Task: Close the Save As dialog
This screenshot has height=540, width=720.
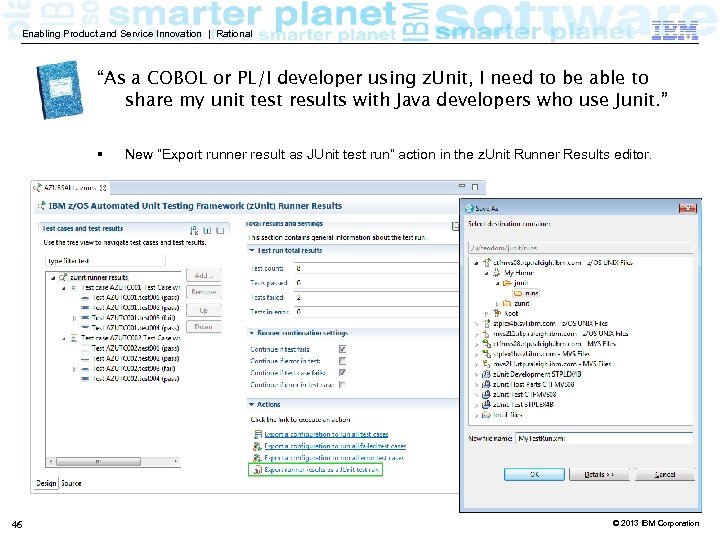Action: [x=687, y=208]
